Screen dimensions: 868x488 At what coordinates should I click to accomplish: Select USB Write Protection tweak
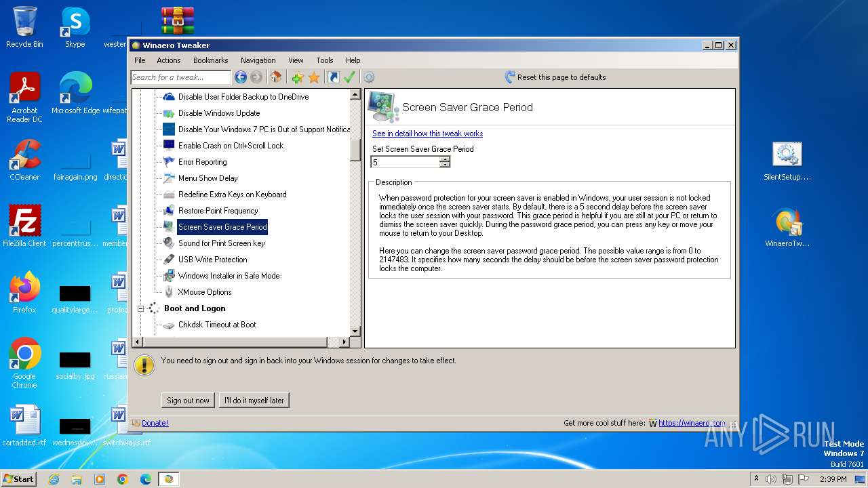[x=212, y=260]
